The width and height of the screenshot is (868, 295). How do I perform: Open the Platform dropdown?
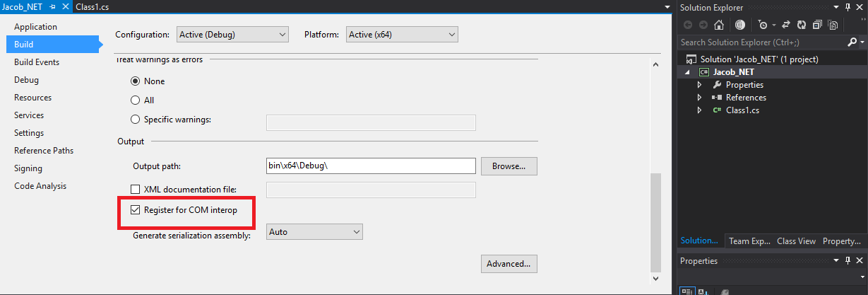coord(401,34)
